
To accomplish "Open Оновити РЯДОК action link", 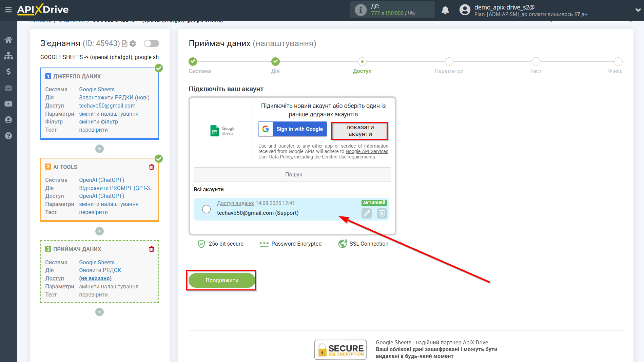I will click(100, 270).
